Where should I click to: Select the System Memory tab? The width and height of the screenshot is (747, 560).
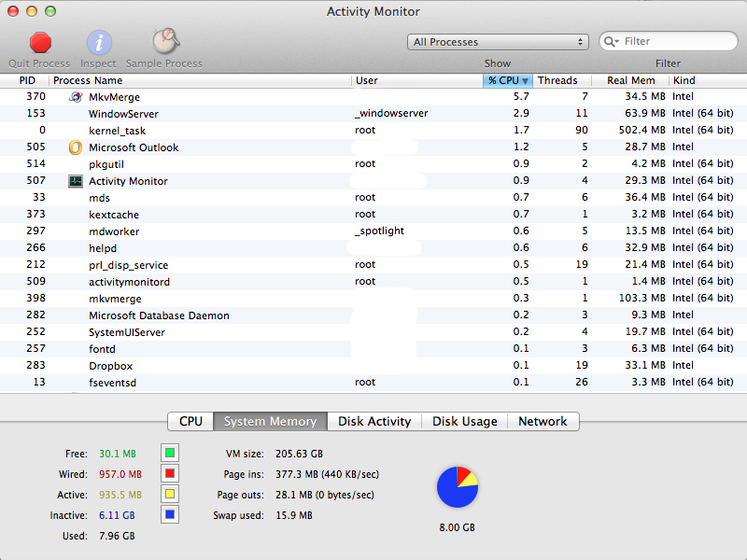(x=270, y=422)
